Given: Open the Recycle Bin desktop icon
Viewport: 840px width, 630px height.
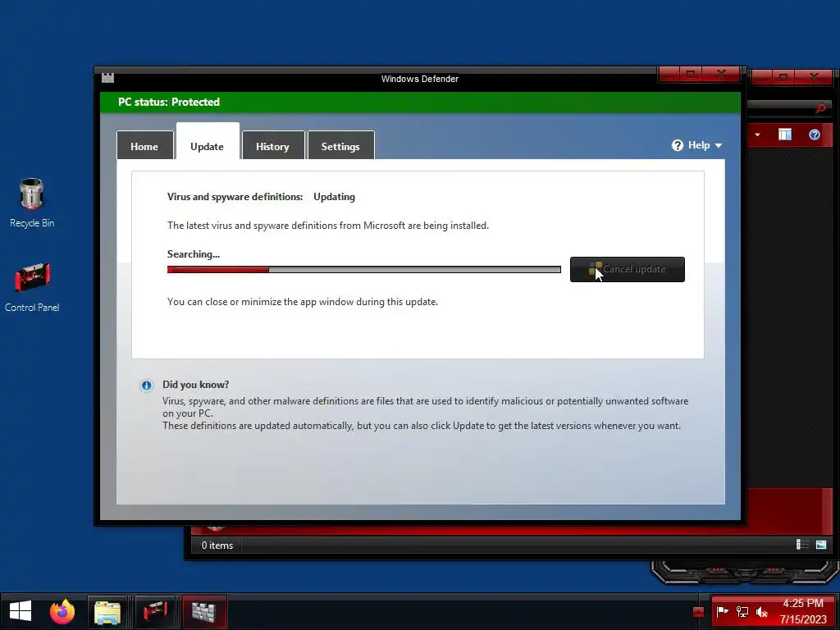Looking at the screenshot, I should [x=32, y=203].
